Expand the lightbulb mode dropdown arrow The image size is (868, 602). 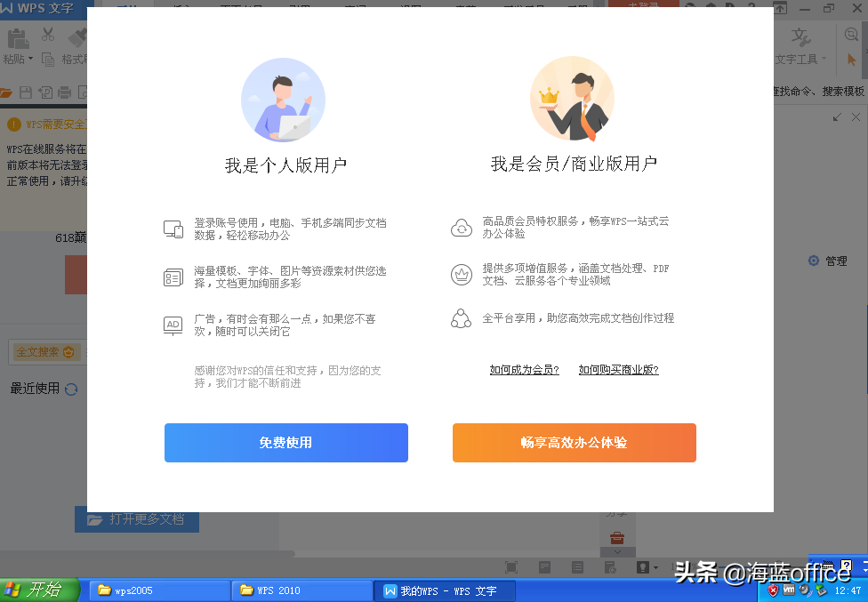656,567
